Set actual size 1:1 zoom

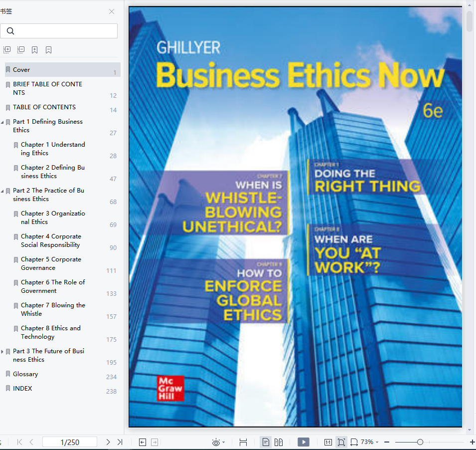click(328, 443)
